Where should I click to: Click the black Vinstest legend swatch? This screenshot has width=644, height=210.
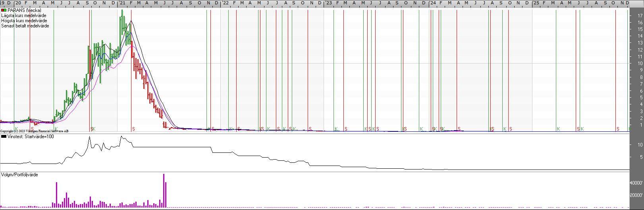coord(4,137)
